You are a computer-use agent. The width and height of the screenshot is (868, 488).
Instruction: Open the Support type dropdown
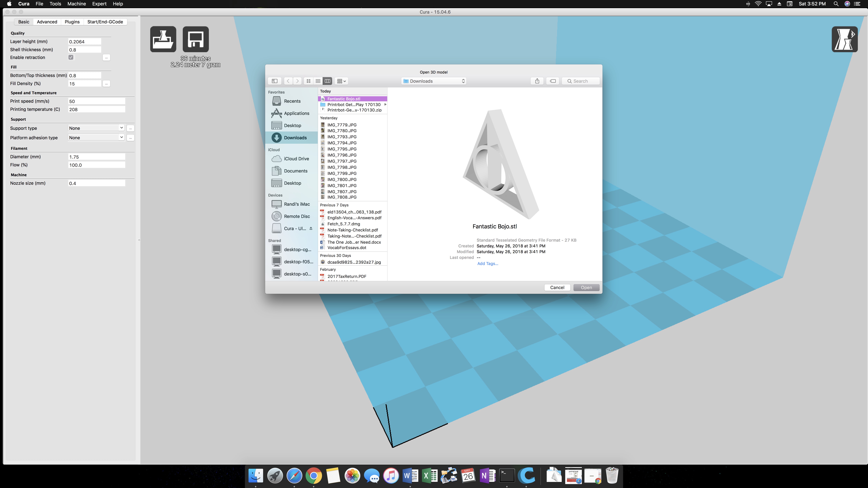96,128
